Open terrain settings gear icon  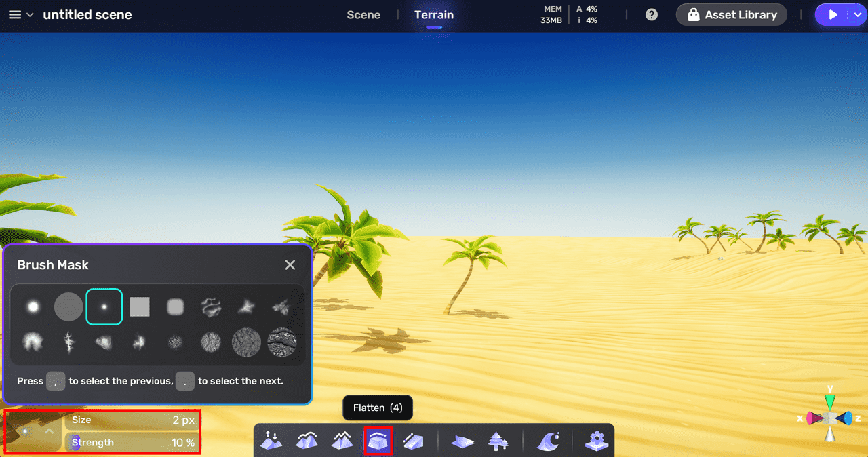[596, 441]
